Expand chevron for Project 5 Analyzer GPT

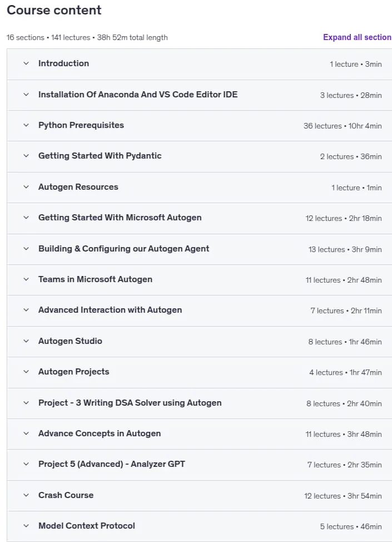point(26,464)
